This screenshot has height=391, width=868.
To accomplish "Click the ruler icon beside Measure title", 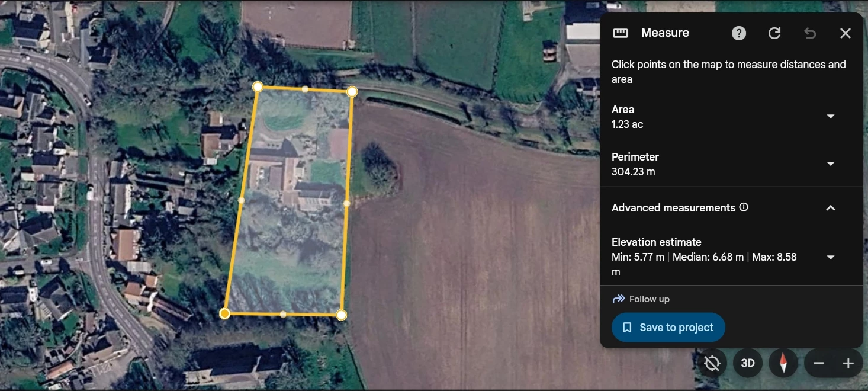I will tap(621, 33).
